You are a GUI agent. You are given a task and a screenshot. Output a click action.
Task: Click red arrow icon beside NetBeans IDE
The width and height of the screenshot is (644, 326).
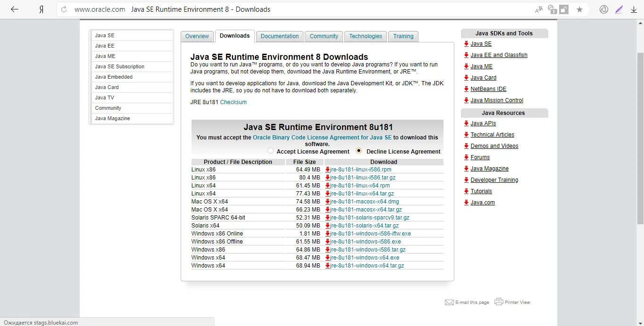(x=466, y=89)
